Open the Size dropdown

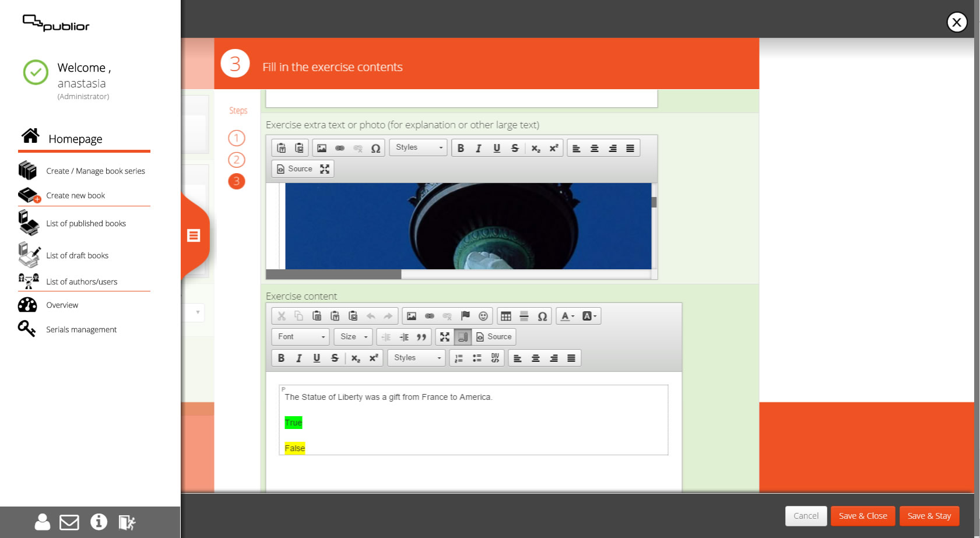coord(353,337)
